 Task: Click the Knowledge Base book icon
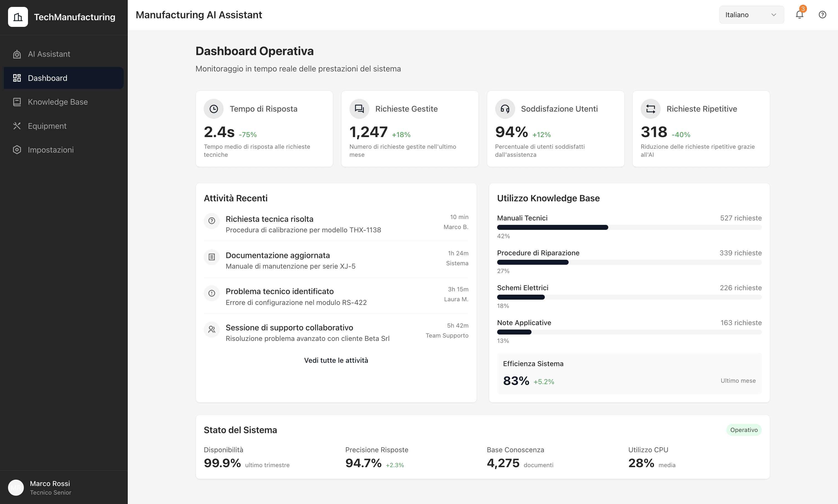17,102
